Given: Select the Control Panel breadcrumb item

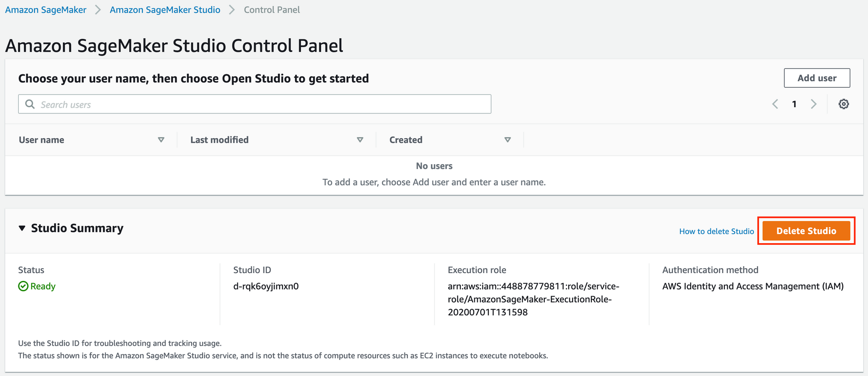Looking at the screenshot, I should [272, 10].
